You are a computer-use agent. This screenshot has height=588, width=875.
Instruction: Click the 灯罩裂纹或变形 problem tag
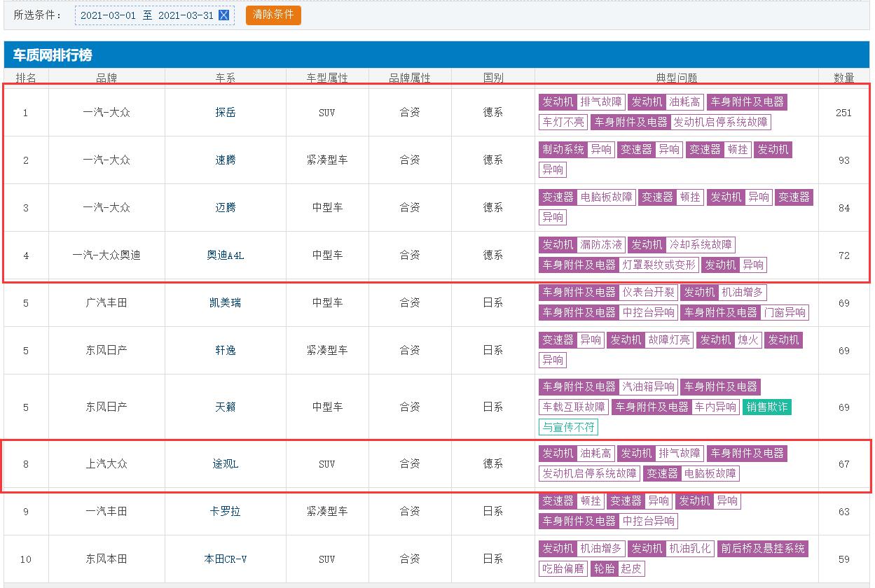click(x=659, y=265)
